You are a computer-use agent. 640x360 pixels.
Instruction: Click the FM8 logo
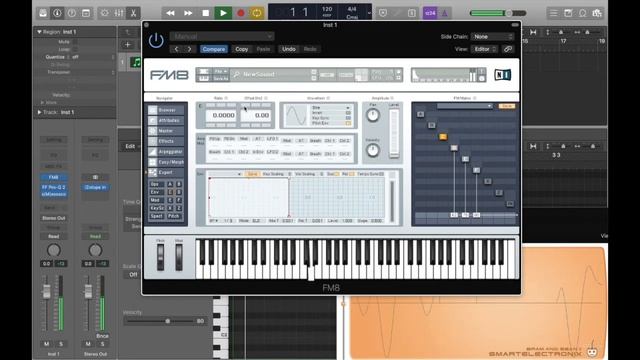pyautogui.click(x=169, y=75)
